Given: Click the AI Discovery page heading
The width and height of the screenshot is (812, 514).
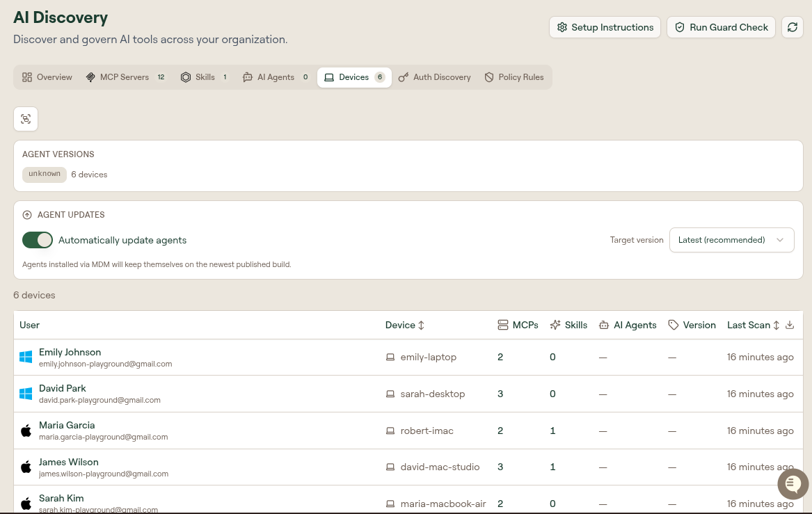Looking at the screenshot, I should (x=61, y=17).
